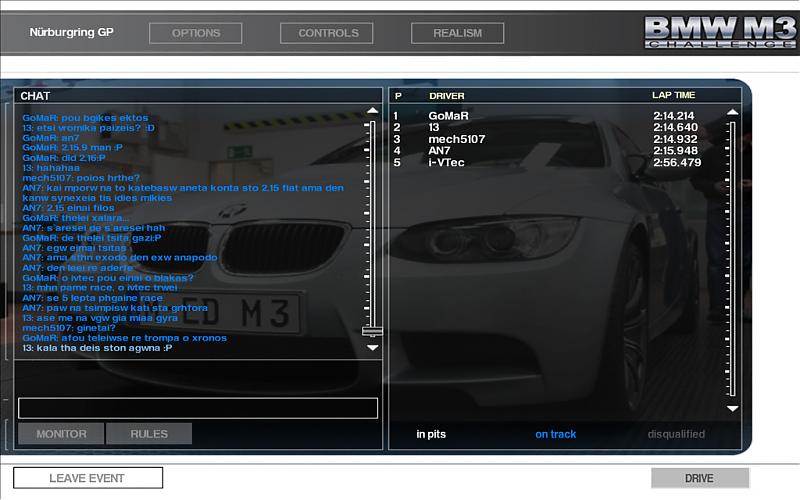Click the DRIVER column header

pyautogui.click(x=447, y=96)
